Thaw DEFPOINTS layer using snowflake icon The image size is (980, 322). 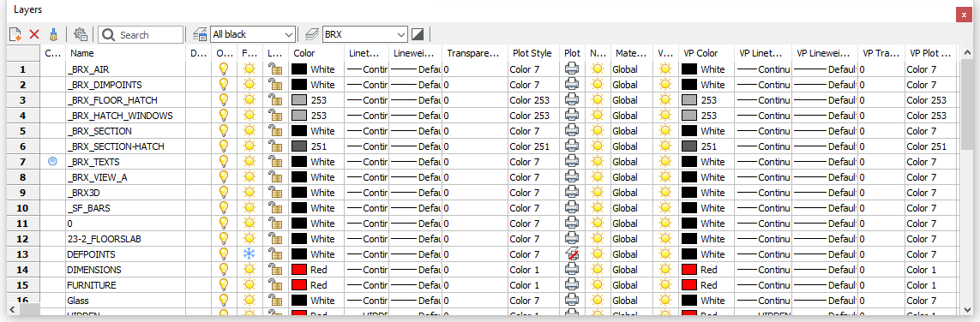(x=250, y=254)
